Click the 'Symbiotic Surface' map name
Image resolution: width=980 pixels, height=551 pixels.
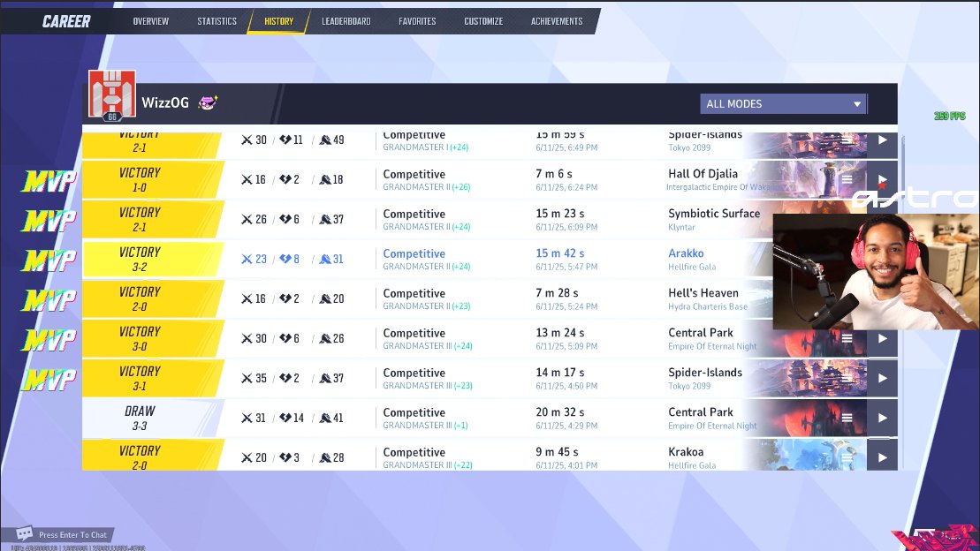[x=714, y=213]
